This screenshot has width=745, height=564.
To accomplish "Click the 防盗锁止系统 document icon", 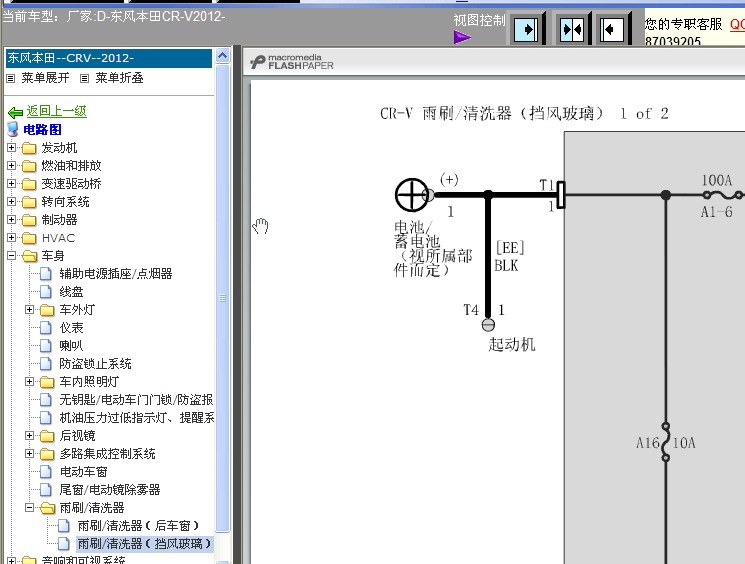I will [46, 364].
